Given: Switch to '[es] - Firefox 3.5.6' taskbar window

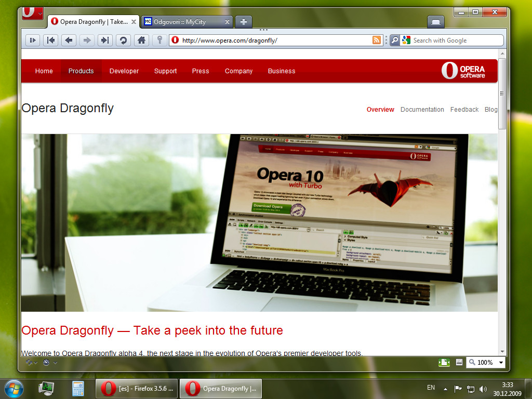Looking at the screenshot, I should tap(137, 389).
